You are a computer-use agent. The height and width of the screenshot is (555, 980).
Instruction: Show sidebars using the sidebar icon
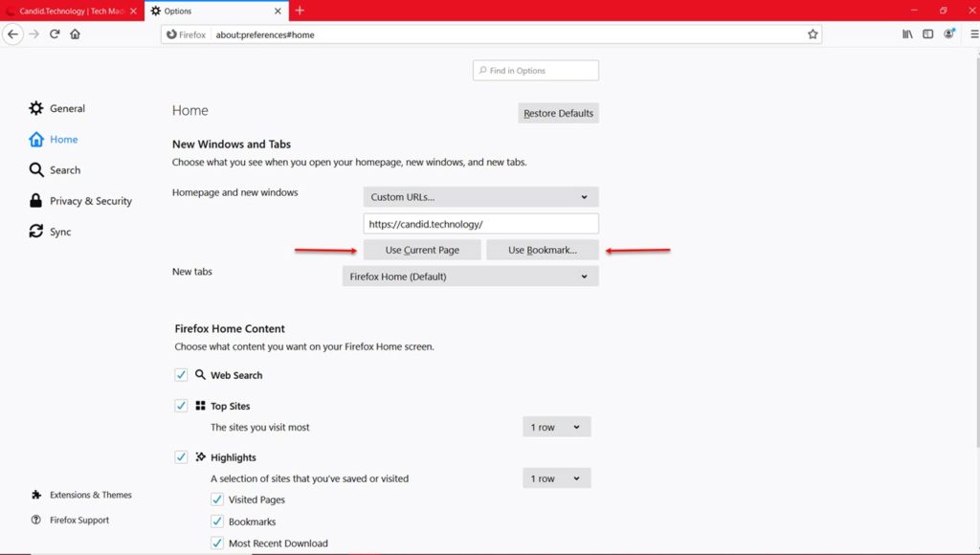pos(928,34)
